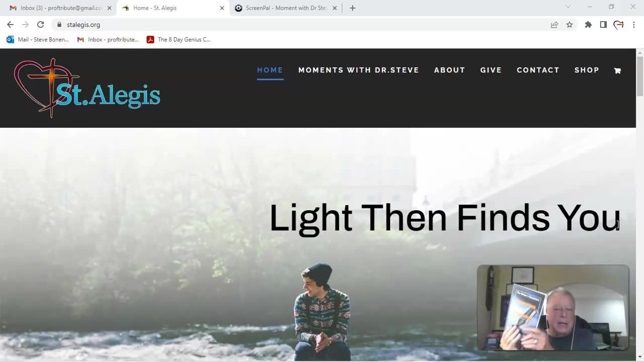
Task: Bookmark this page with the star icon
Action: pos(570,25)
